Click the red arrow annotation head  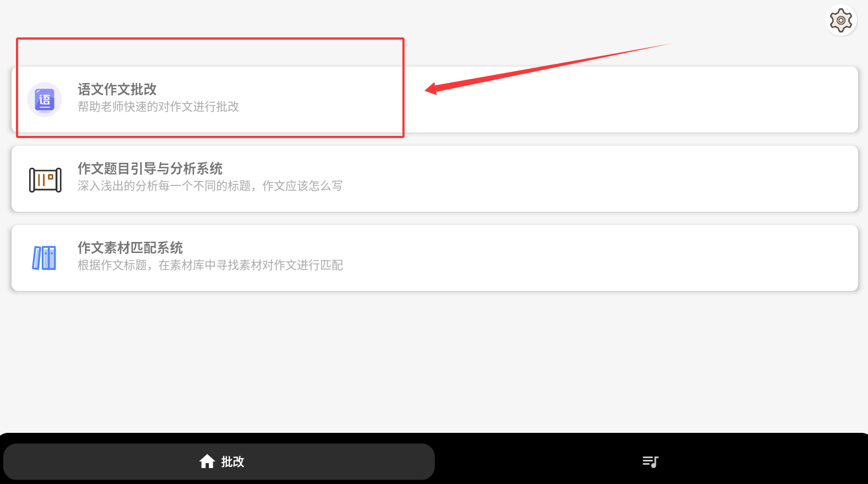(x=432, y=89)
